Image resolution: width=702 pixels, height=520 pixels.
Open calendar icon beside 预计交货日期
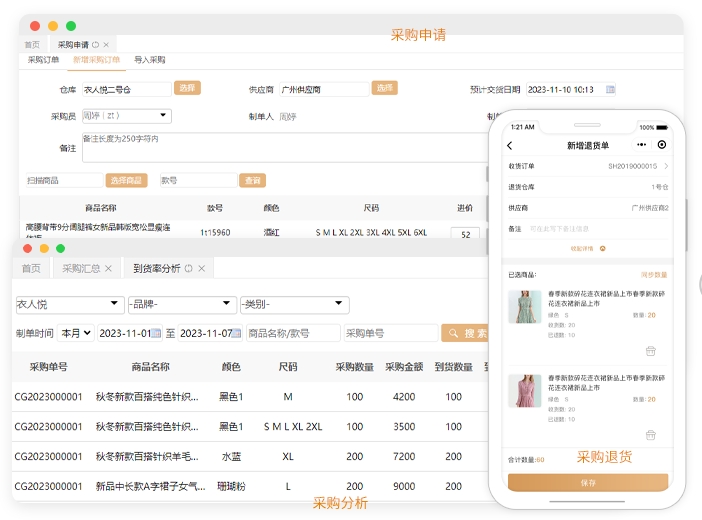pos(610,89)
